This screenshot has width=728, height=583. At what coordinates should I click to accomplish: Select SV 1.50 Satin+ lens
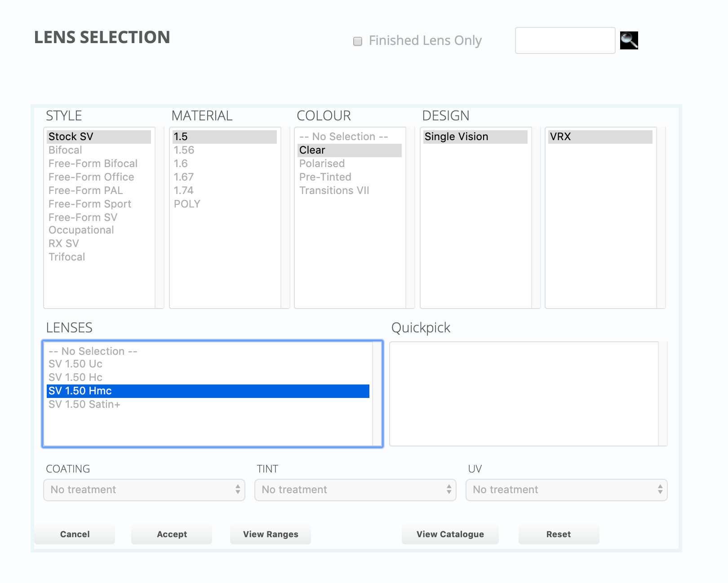pos(84,404)
